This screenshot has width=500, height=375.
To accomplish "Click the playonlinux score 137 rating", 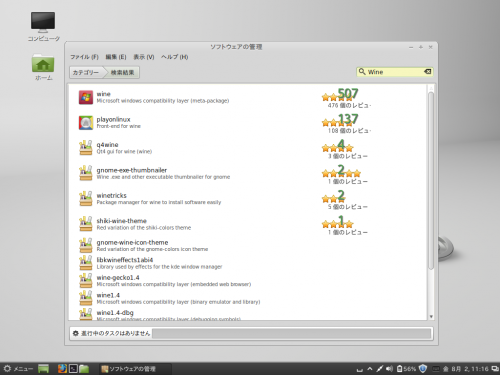I will pos(348,119).
